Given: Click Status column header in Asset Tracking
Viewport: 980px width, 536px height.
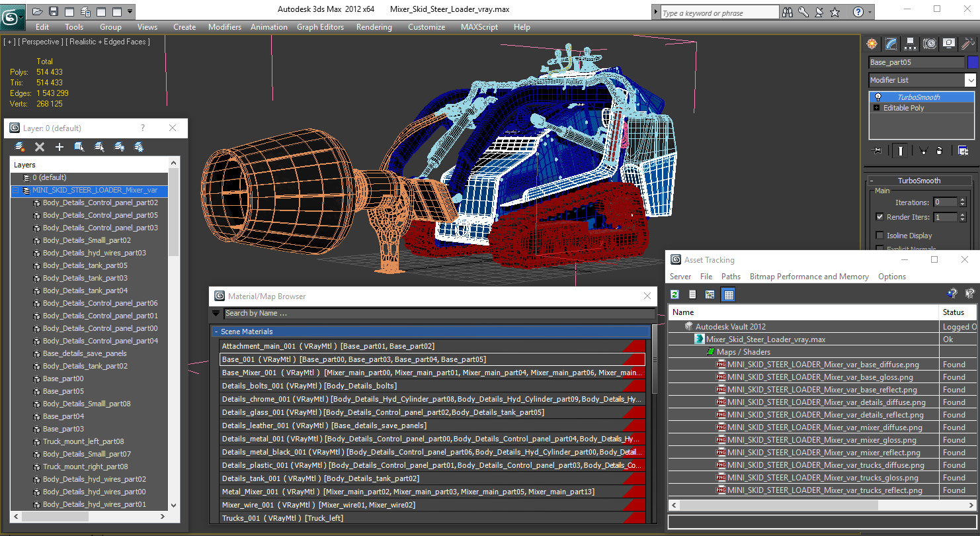Looking at the screenshot, I should [958, 312].
